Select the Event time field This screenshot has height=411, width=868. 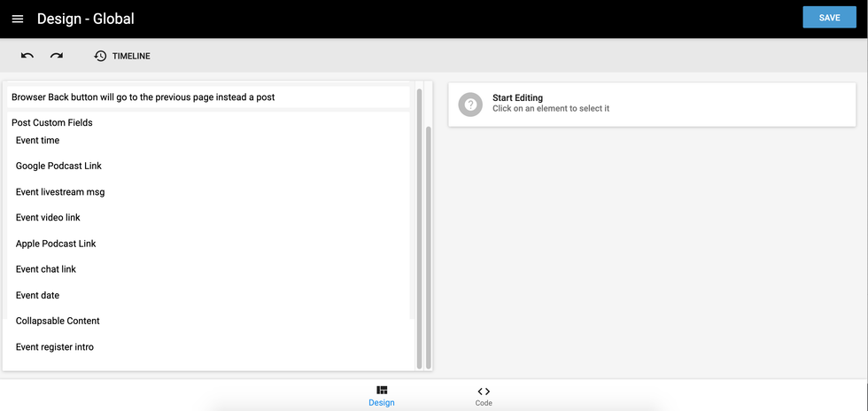click(x=38, y=140)
